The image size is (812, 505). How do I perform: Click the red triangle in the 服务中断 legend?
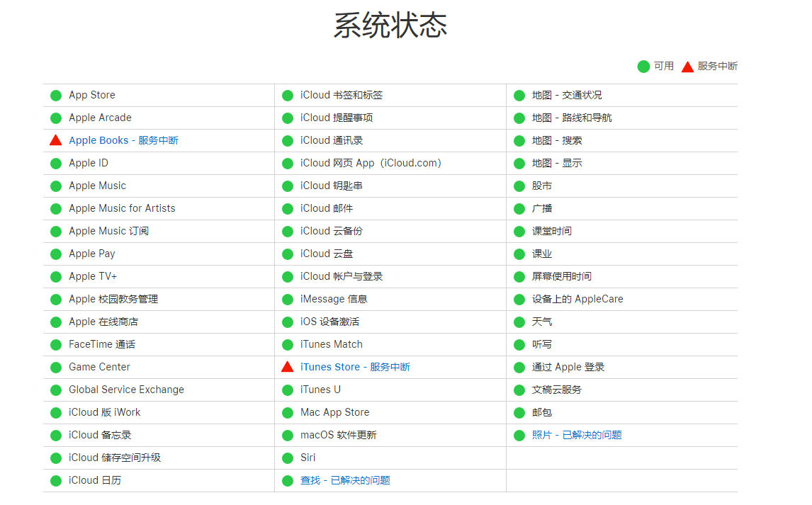687,66
